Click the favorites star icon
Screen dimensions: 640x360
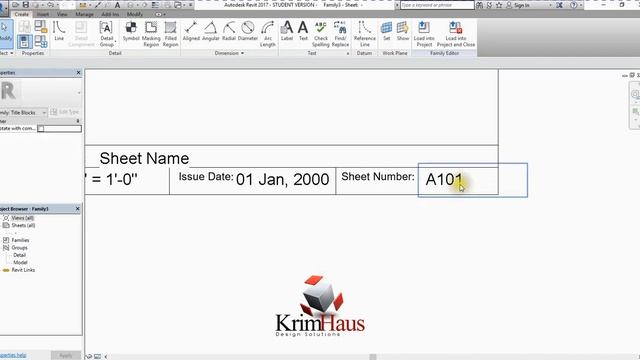point(499,5)
